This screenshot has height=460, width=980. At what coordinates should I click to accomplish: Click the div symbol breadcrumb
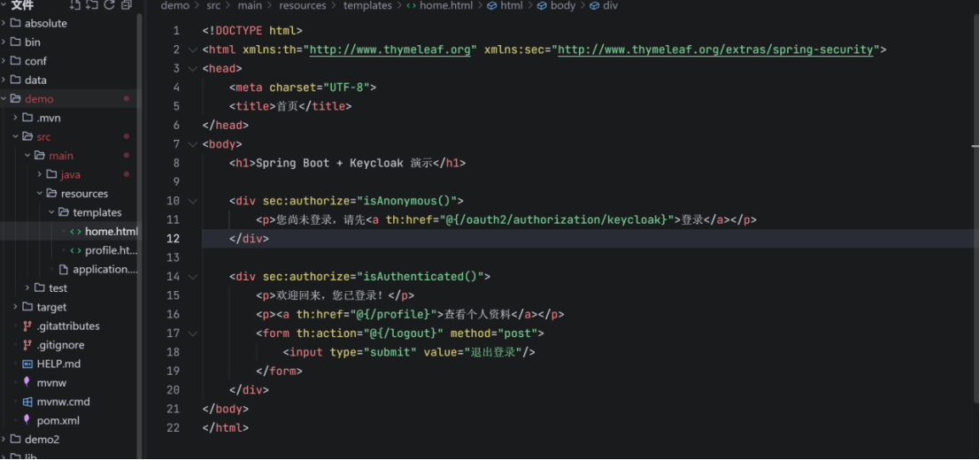point(610,5)
